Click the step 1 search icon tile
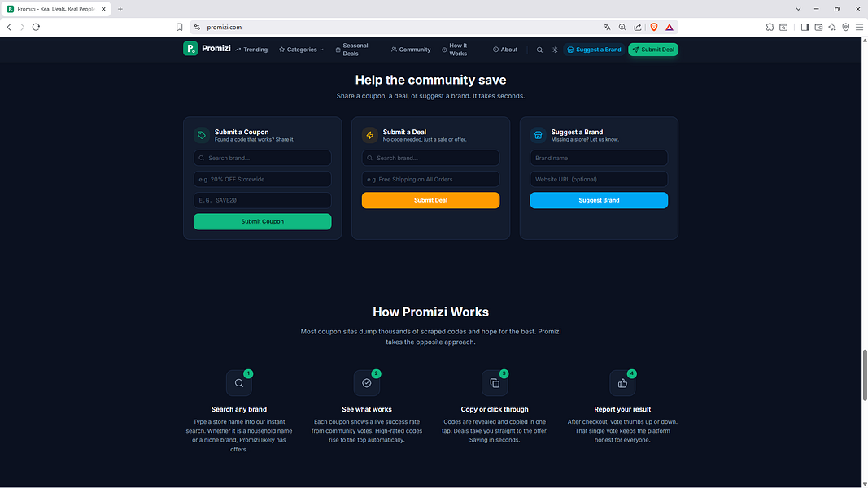This screenshot has width=868, height=488. 239,383
